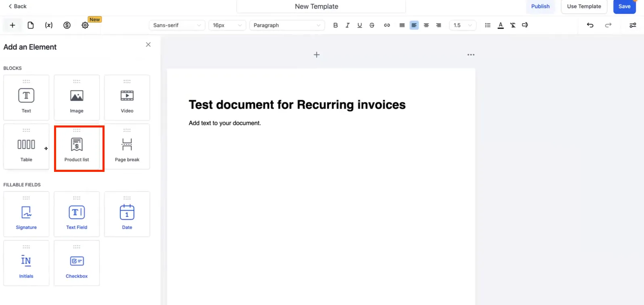Image resolution: width=644 pixels, height=305 pixels.
Task: Select right alignment
Action: (439, 25)
